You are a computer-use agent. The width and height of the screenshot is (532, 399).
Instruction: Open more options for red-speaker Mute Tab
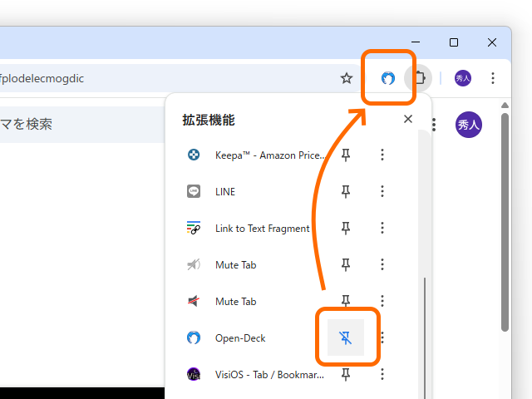[x=382, y=301]
